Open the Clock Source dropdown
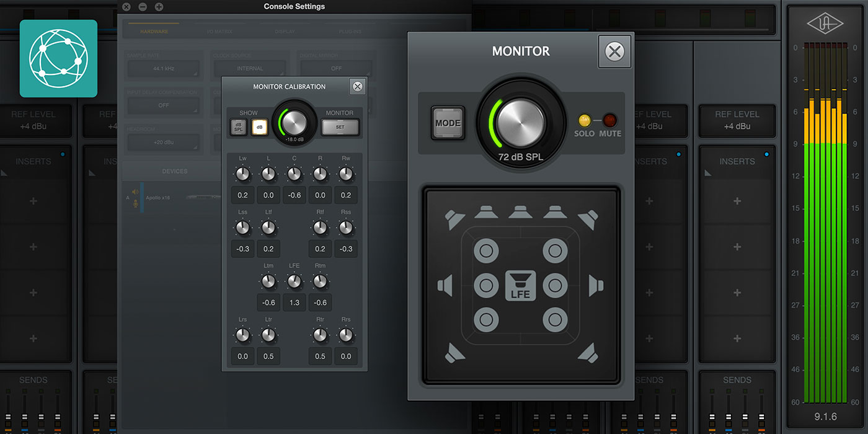The image size is (868, 434). click(249, 69)
